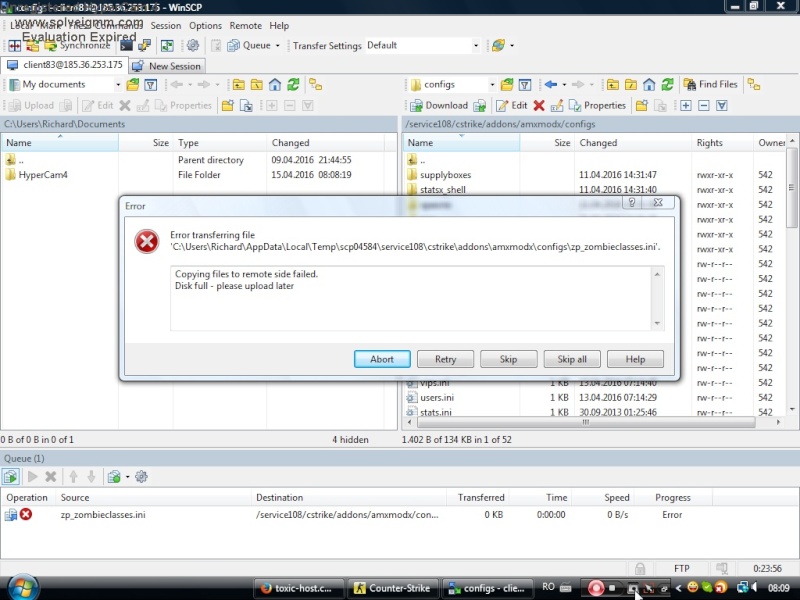This screenshot has width=800, height=600.
Task: Sort local files by Changed column
Action: pos(327,143)
